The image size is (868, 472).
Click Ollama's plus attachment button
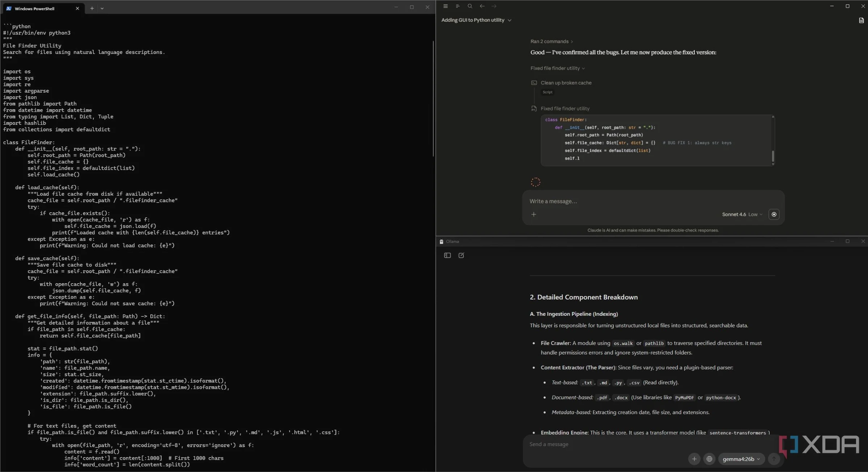pos(694,459)
